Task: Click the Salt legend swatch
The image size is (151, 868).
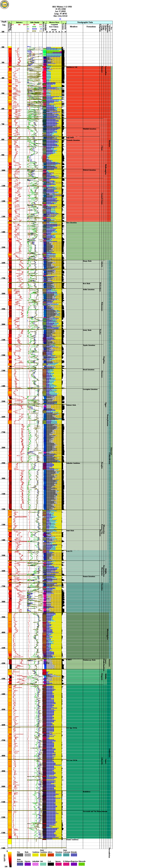Action: tap(43, 864)
